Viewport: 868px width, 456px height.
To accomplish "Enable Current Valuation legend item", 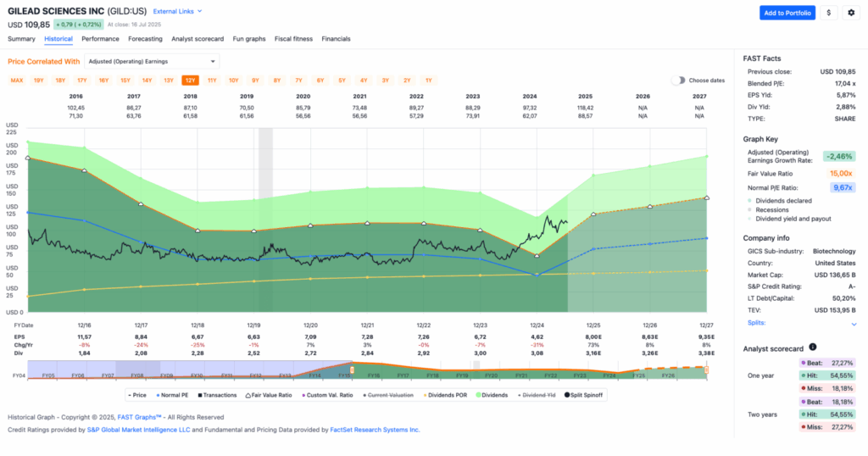I will (x=388, y=395).
